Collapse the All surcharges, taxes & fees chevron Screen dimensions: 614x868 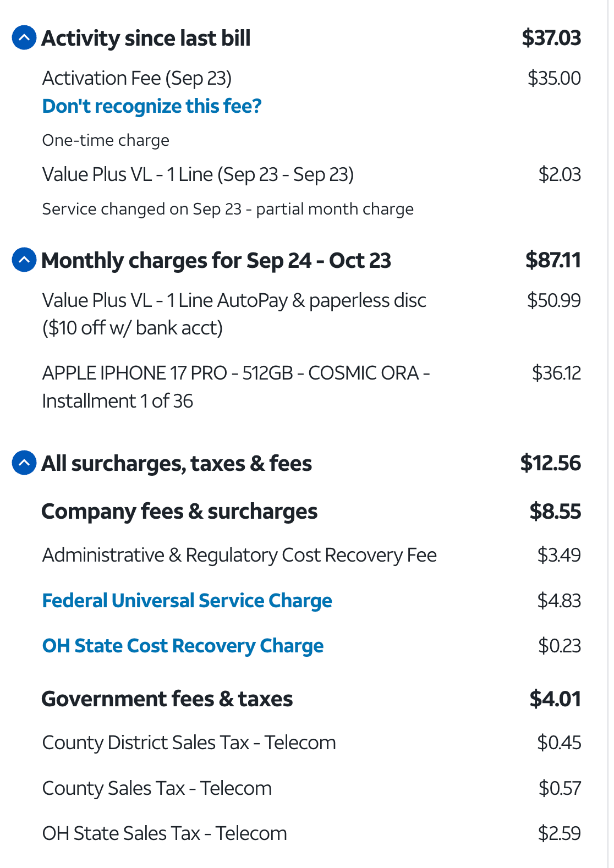pos(24,463)
